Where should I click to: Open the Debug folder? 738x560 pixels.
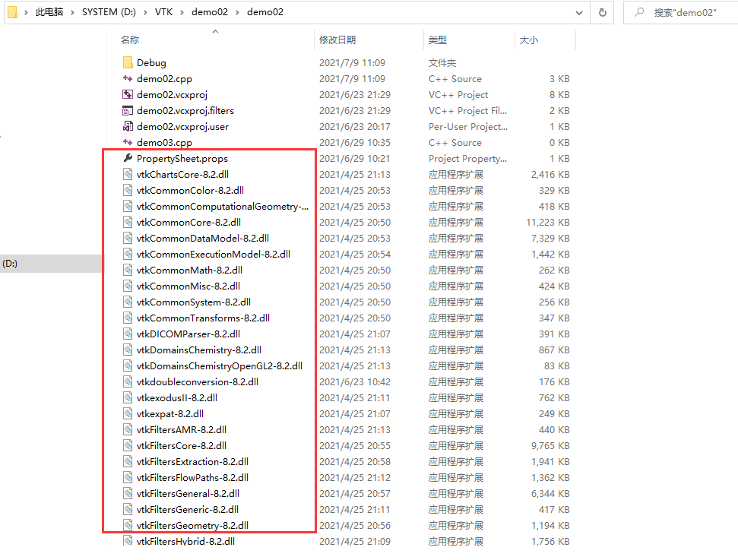(x=128, y=62)
